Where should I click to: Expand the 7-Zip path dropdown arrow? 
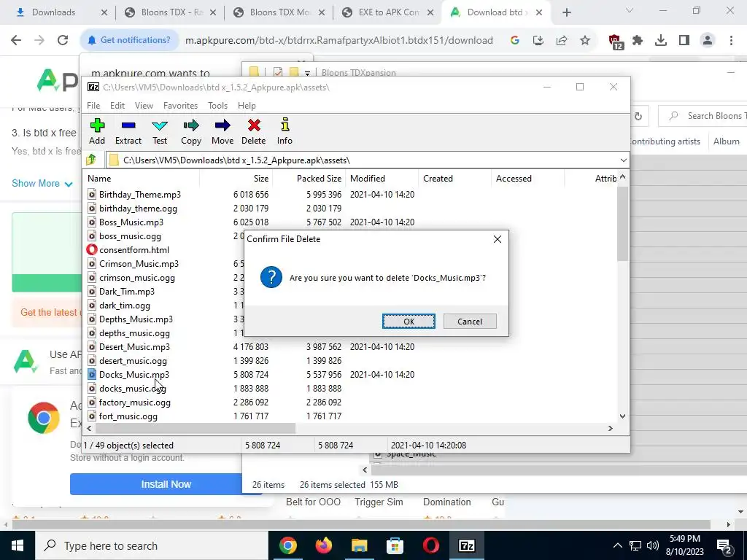[623, 160]
